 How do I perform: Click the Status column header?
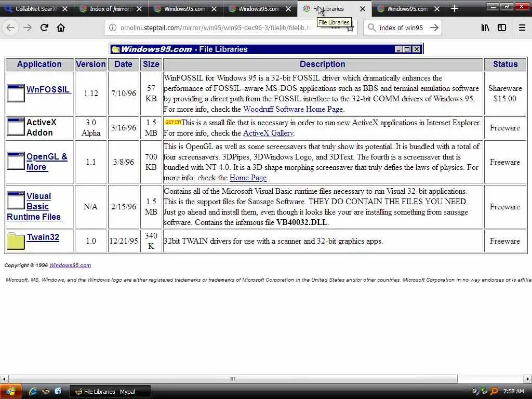tap(505, 64)
